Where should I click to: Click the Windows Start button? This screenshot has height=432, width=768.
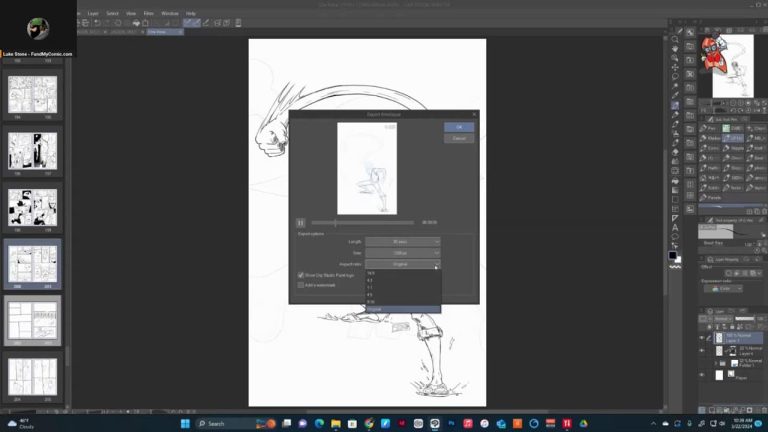185,423
